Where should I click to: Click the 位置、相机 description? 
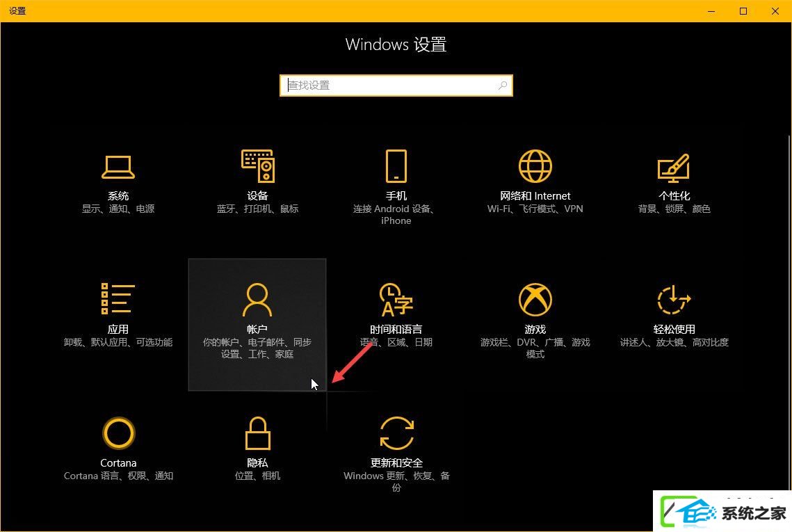(257, 476)
